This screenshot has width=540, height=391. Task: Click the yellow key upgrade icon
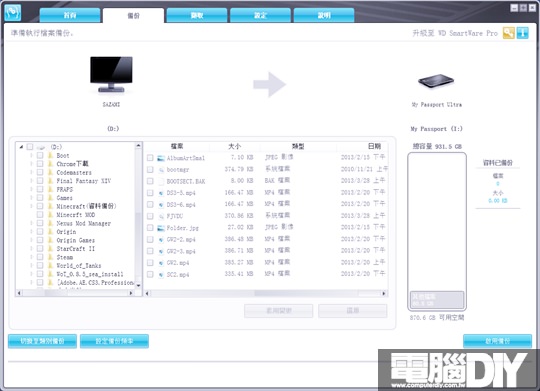point(508,33)
